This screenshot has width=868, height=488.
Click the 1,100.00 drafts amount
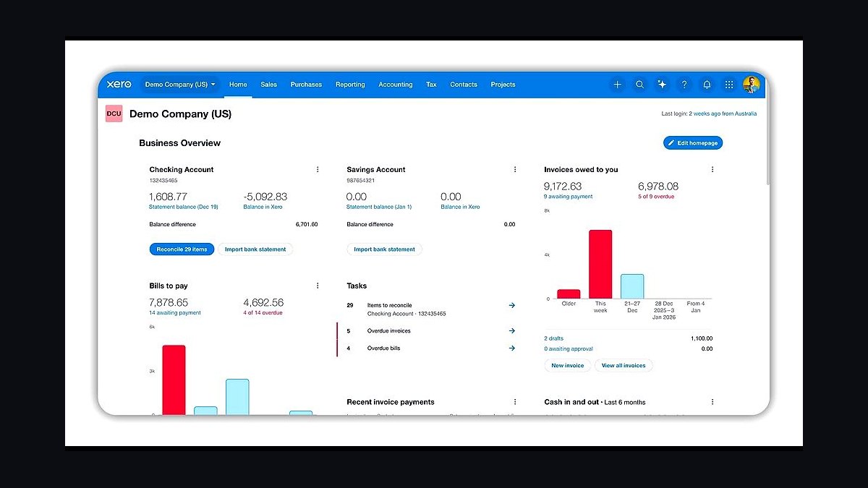[x=702, y=338]
